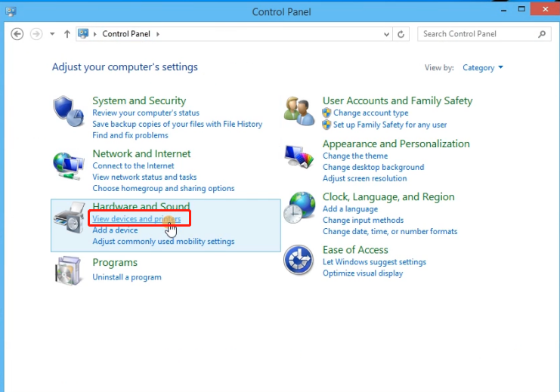Click the User Accounts people icon

click(x=299, y=111)
